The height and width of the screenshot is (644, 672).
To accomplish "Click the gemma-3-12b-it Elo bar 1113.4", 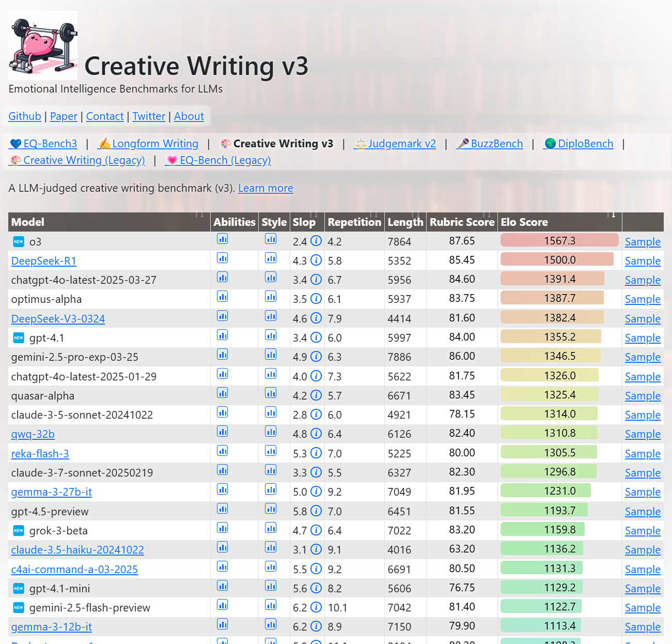I will pyautogui.click(x=541, y=625).
